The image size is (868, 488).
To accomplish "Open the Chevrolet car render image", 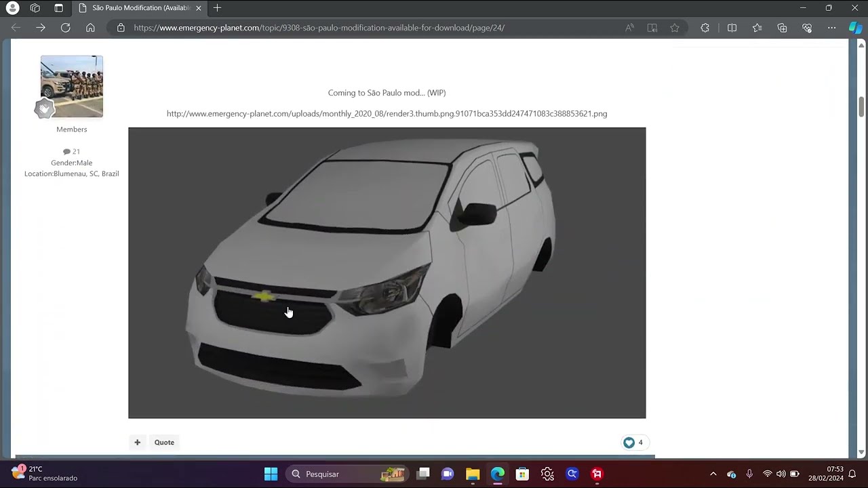I will click(387, 272).
